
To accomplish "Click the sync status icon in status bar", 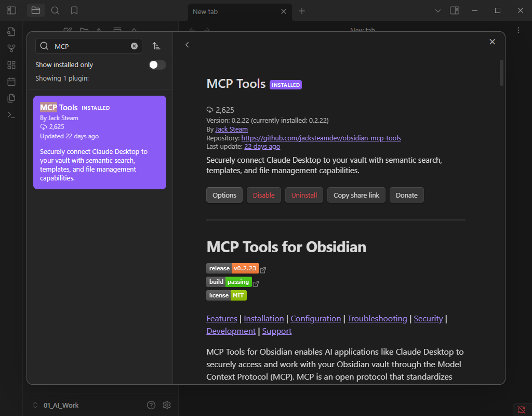I will pos(522,410).
